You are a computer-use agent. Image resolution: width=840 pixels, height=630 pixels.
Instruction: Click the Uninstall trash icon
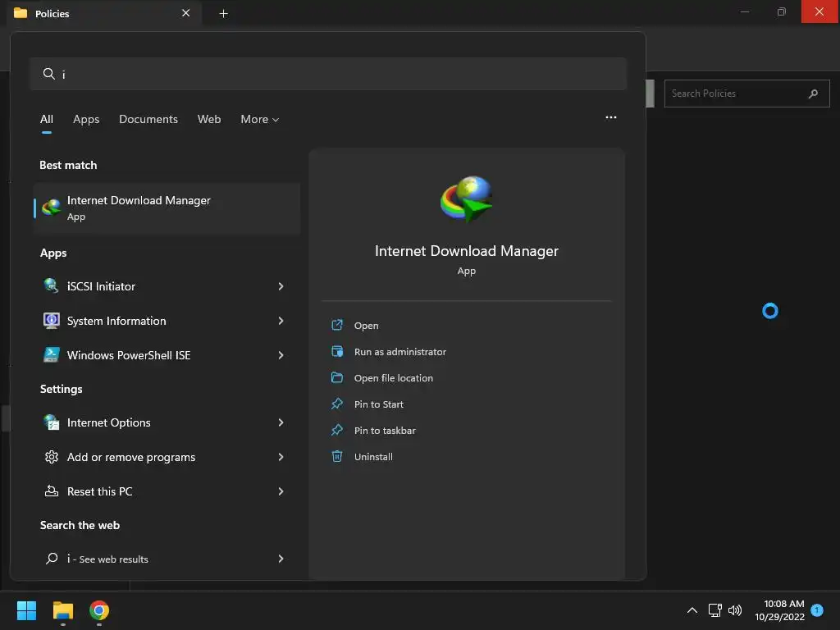337,456
